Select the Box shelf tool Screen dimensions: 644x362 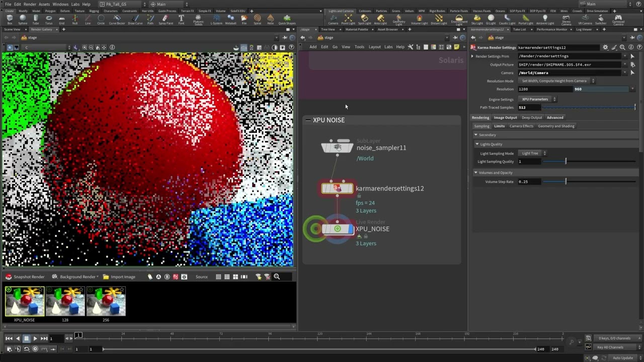pos(10,20)
